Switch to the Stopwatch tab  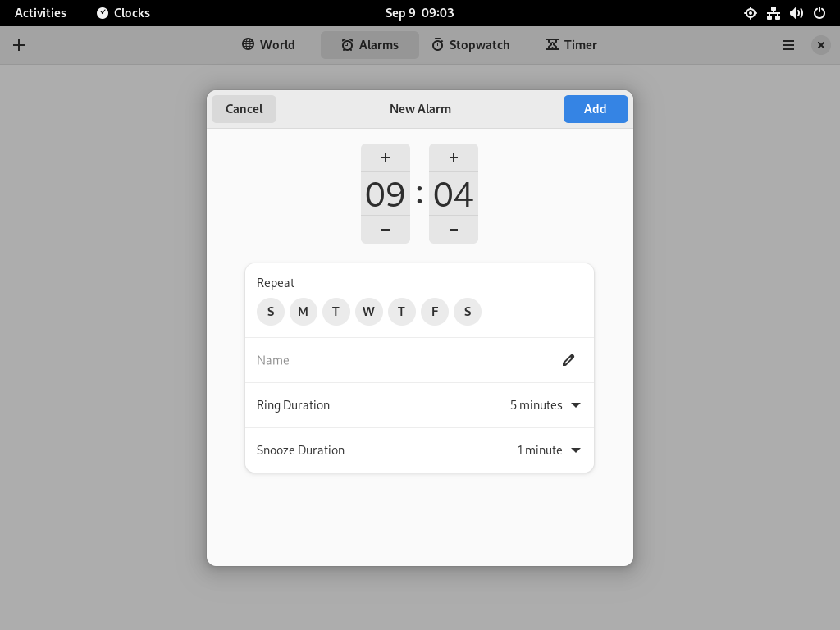[x=471, y=45]
